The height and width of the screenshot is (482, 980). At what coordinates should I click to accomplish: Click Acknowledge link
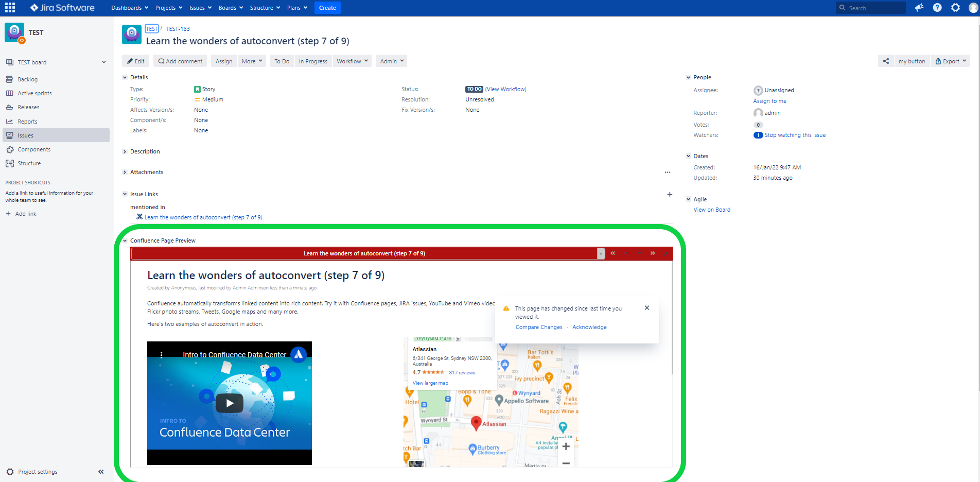point(589,327)
